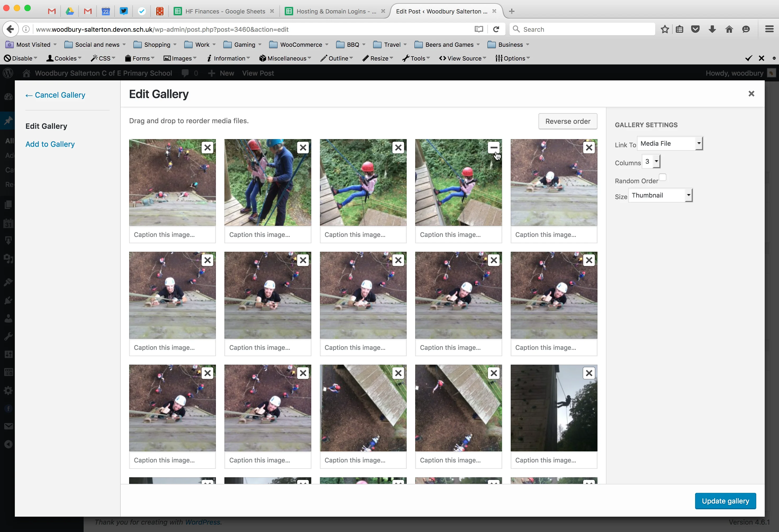Remove the fifth image in first row
Viewport: 779px width, 532px height.
click(x=589, y=147)
